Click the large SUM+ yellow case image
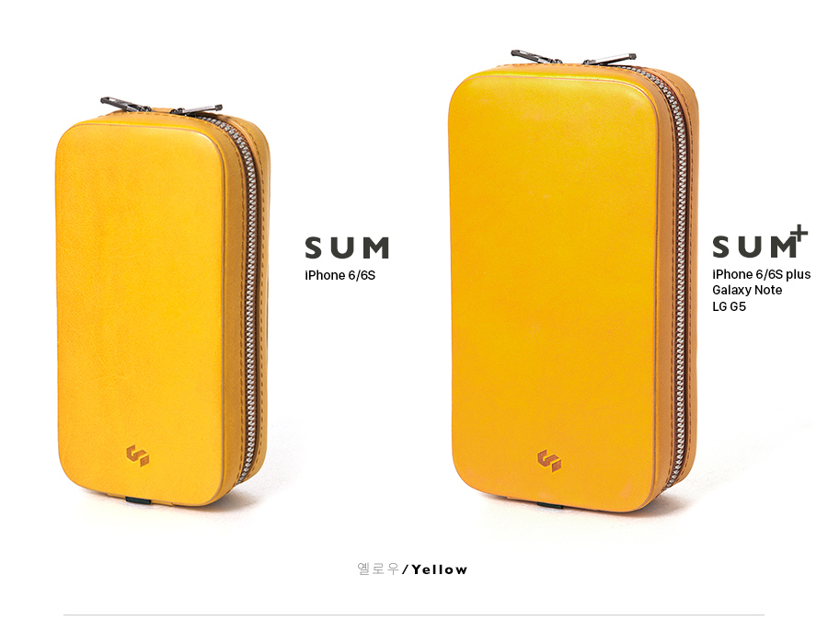The height and width of the screenshot is (644, 828). [574, 282]
